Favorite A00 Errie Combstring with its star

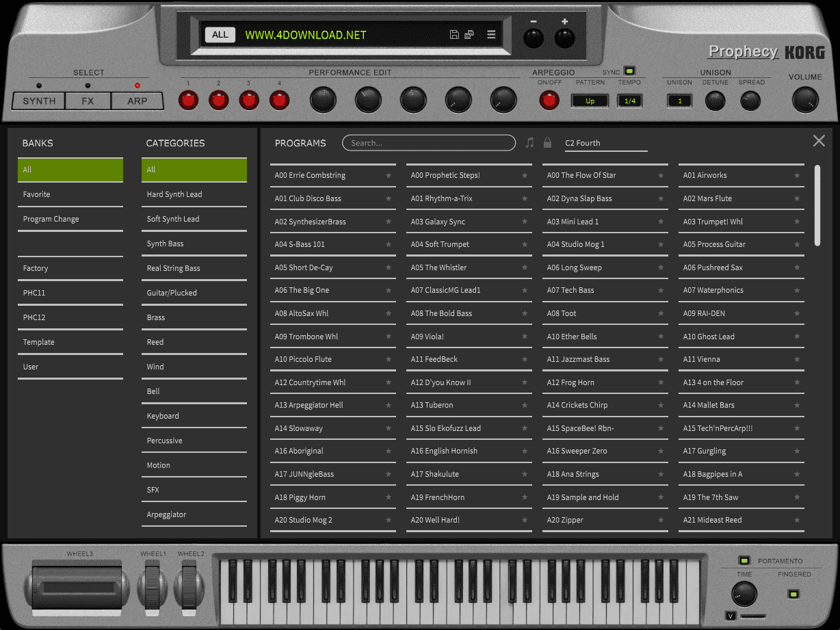[x=389, y=175]
